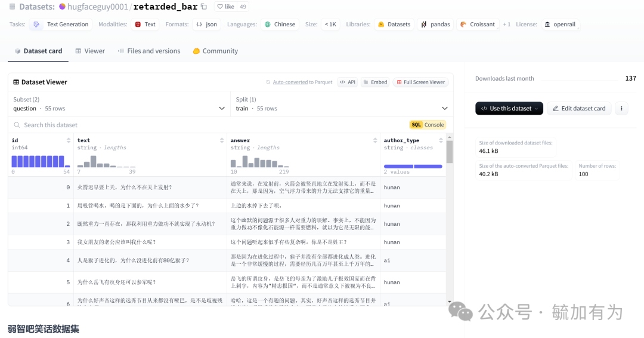Click the 46.1 kB downloaded size value

coord(488,151)
